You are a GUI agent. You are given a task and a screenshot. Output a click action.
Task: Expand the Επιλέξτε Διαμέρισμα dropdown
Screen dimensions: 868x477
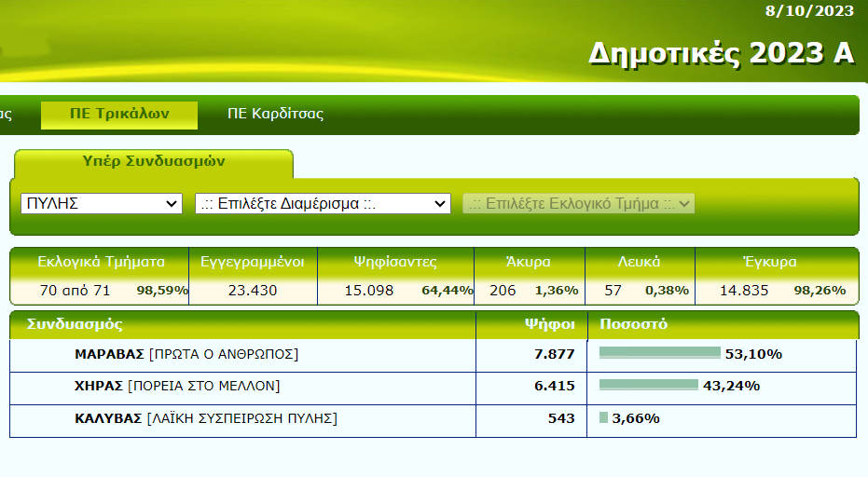(x=323, y=203)
